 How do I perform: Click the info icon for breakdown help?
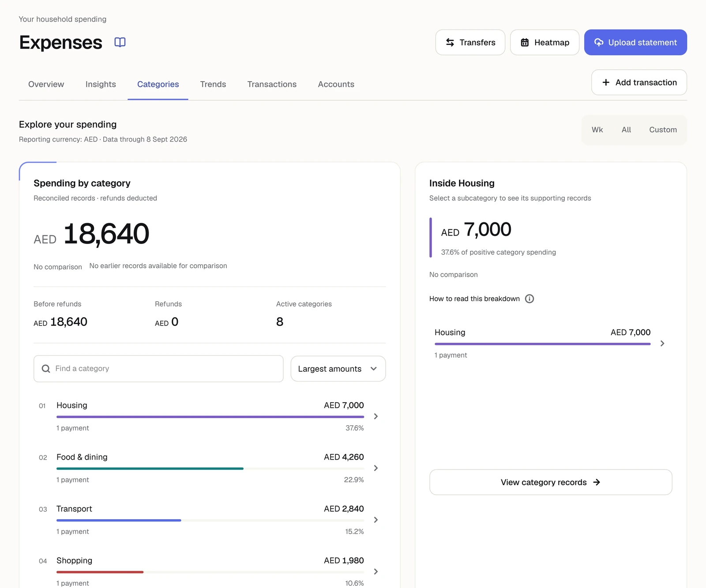tap(529, 299)
